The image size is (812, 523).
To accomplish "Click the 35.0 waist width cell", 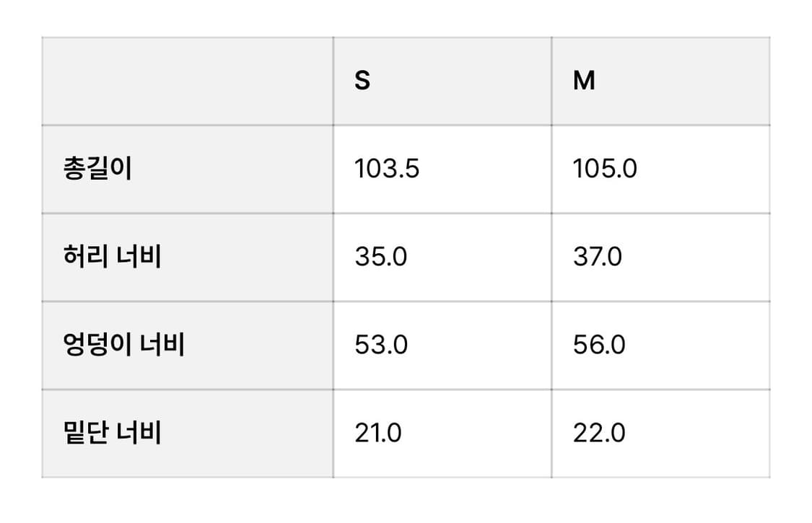I will pyautogui.click(x=380, y=257).
